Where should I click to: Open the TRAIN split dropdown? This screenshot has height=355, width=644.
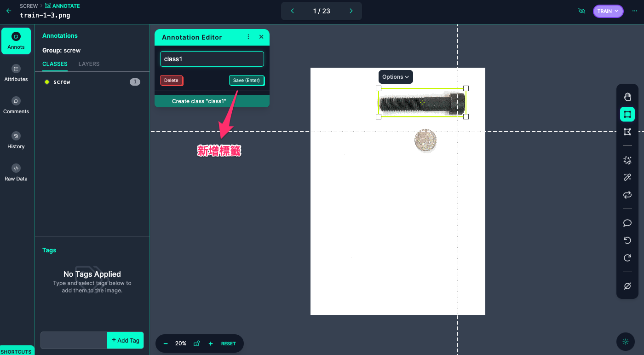pos(608,11)
